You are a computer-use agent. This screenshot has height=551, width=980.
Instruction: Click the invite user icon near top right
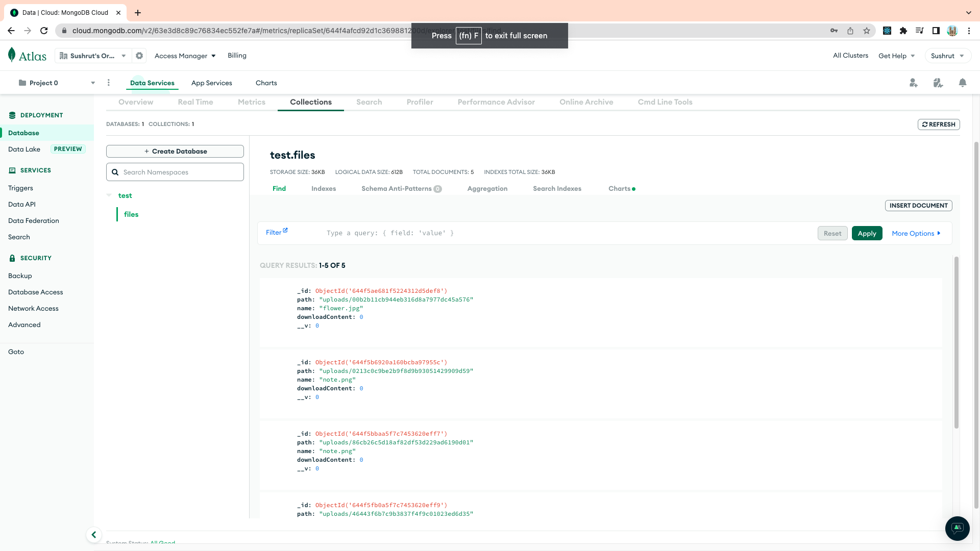(914, 83)
